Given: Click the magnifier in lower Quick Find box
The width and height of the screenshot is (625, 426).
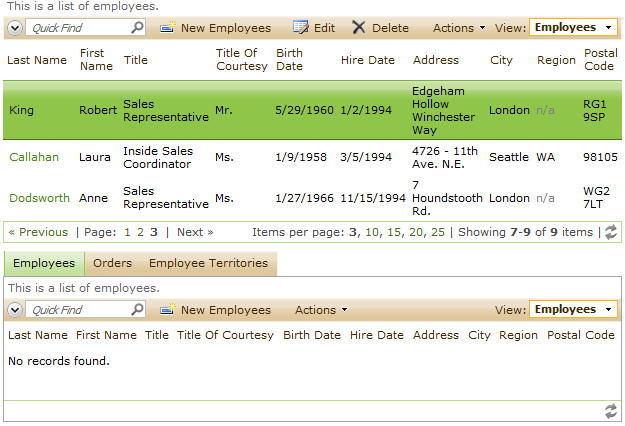Looking at the screenshot, I should [x=137, y=309].
